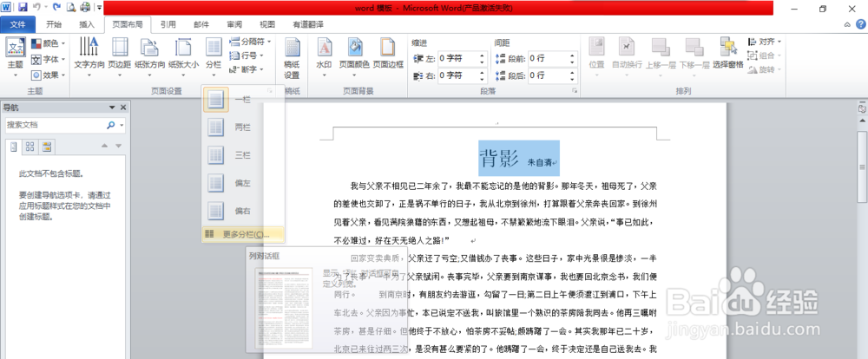
Task: Click the 纸张方向 (Orientation) button
Action: tap(150, 57)
